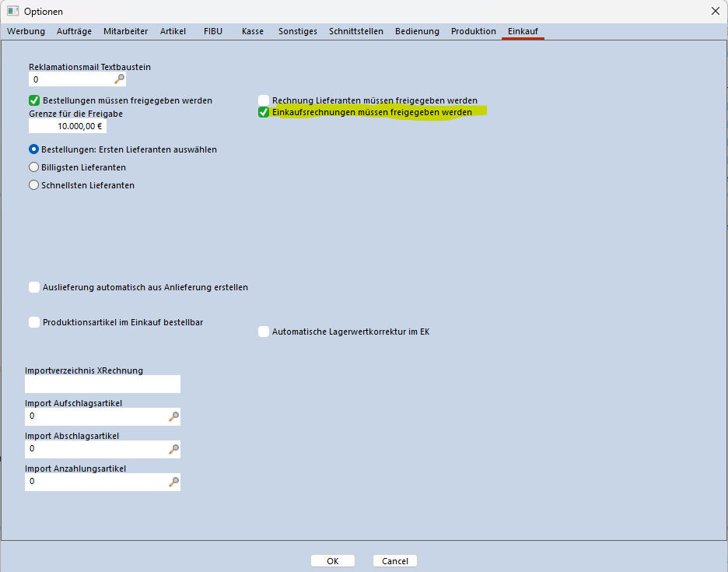Image resolution: width=728 pixels, height=572 pixels.
Task: Click the Optionen window icon in title bar
Action: (x=12, y=12)
